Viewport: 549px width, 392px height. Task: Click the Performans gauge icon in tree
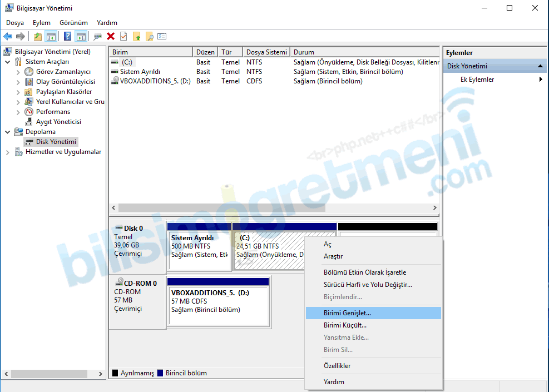tap(29, 112)
